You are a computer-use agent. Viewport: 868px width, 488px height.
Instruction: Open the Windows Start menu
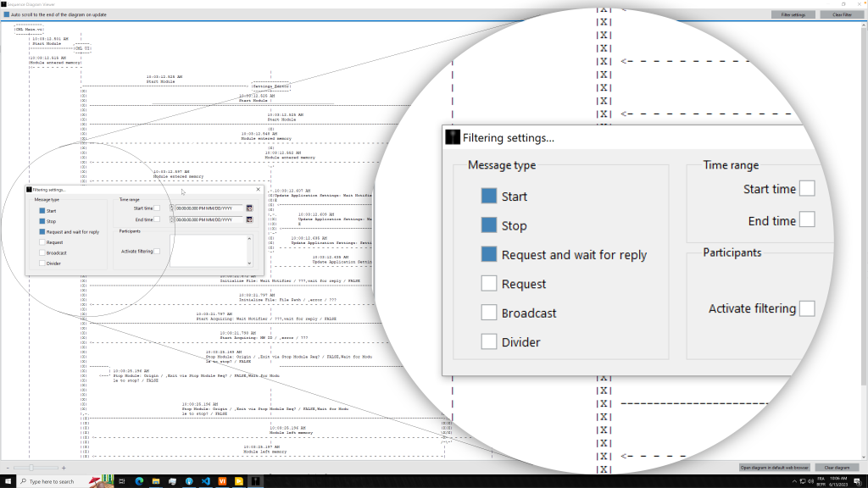8,481
